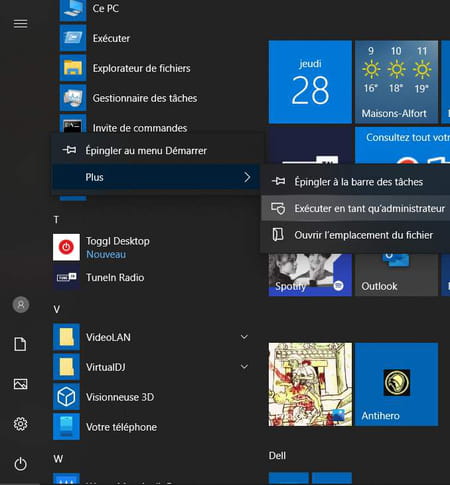Jump to the letter V section header
Viewport: 450px width, 485px height.
point(57,309)
